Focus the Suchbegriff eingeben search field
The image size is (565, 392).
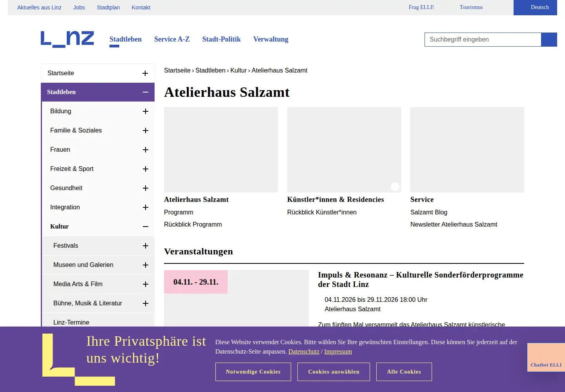click(483, 40)
